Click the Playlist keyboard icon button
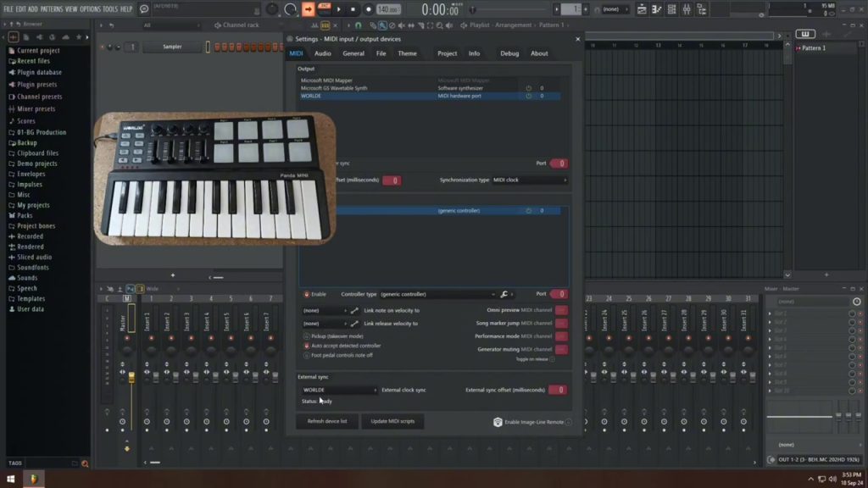Image resolution: width=868 pixels, height=488 pixels. pos(805,34)
